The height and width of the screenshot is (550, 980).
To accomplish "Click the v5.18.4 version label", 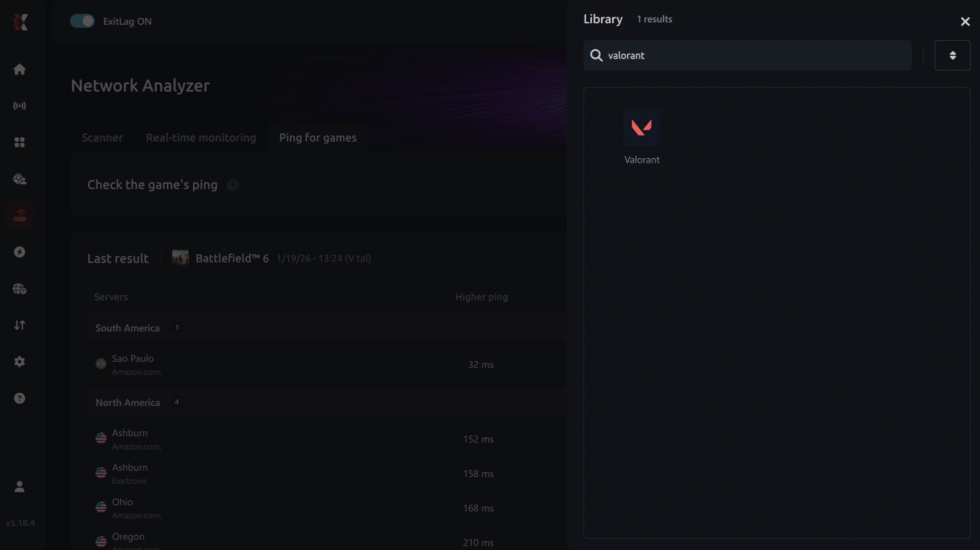I will point(20,523).
